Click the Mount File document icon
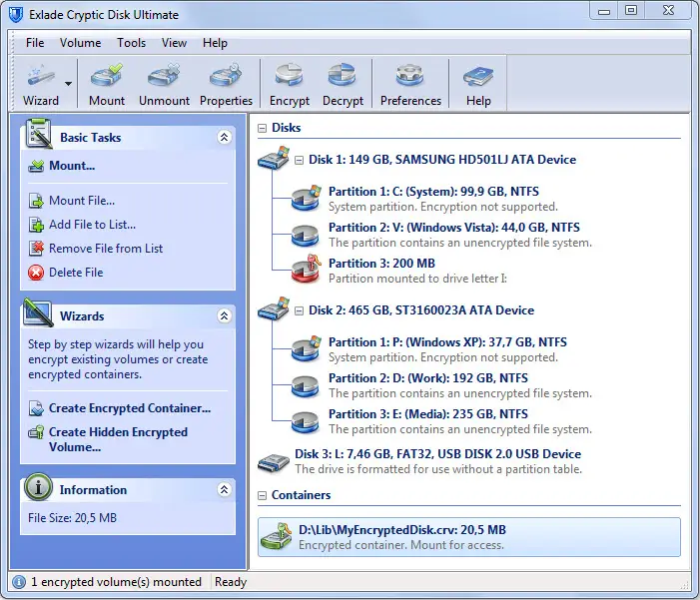Screen dimensions: 700x600 (36, 201)
